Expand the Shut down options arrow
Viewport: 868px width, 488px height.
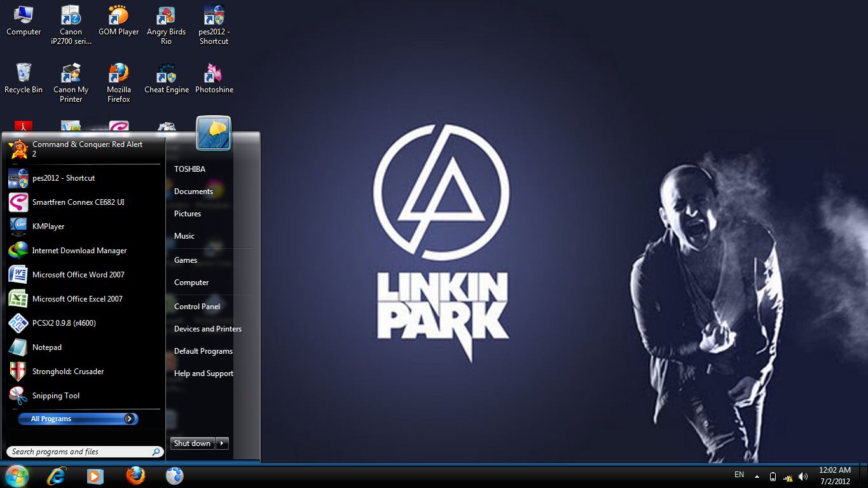coord(222,443)
